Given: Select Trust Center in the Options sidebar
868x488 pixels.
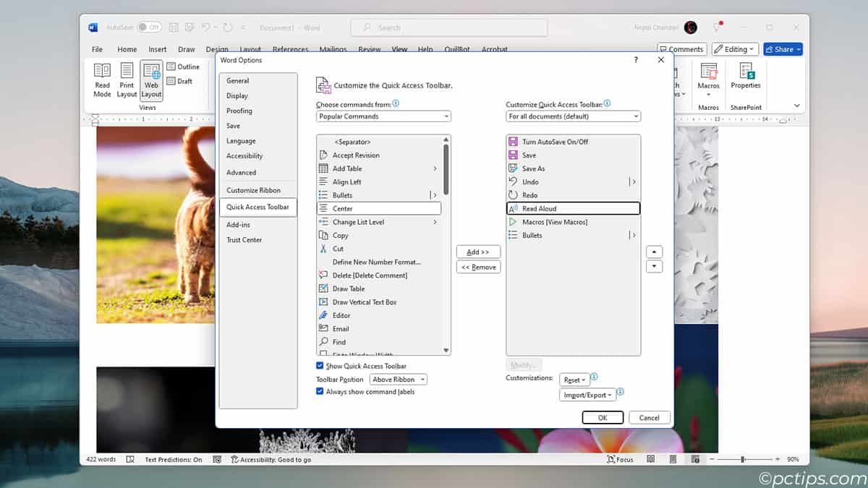Looking at the screenshot, I should [x=245, y=239].
